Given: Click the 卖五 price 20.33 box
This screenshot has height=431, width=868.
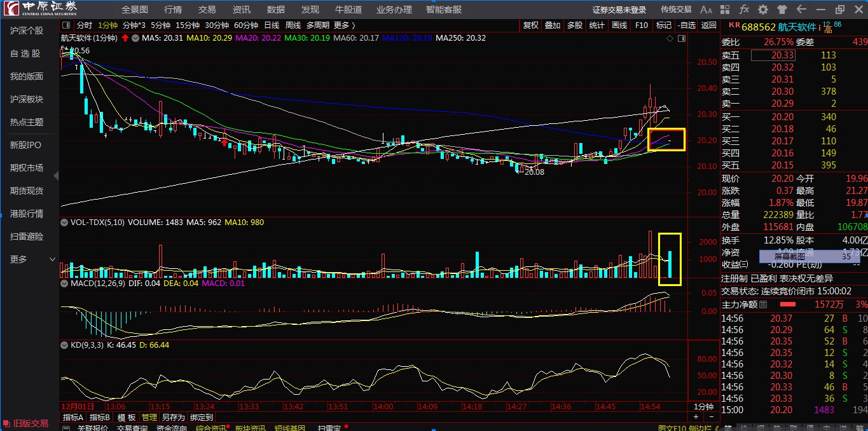Looking at the screenshot, I should tap(773, 55).
